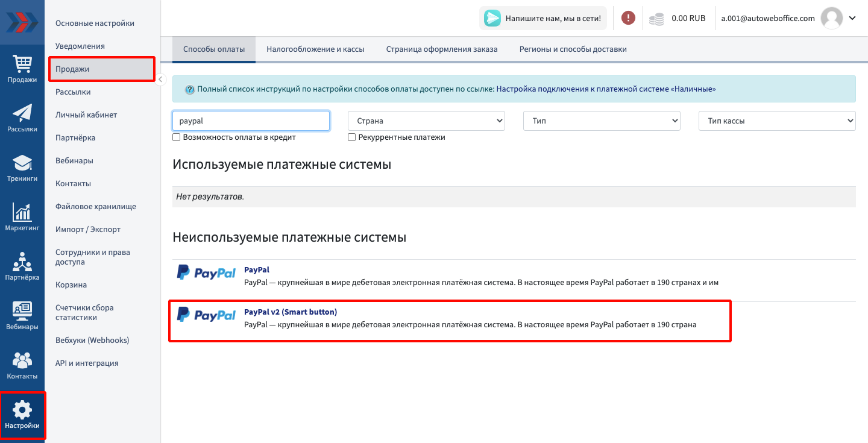Expand the Тип filter dropdown
The image size is (868, 443).
coord(602,121)
